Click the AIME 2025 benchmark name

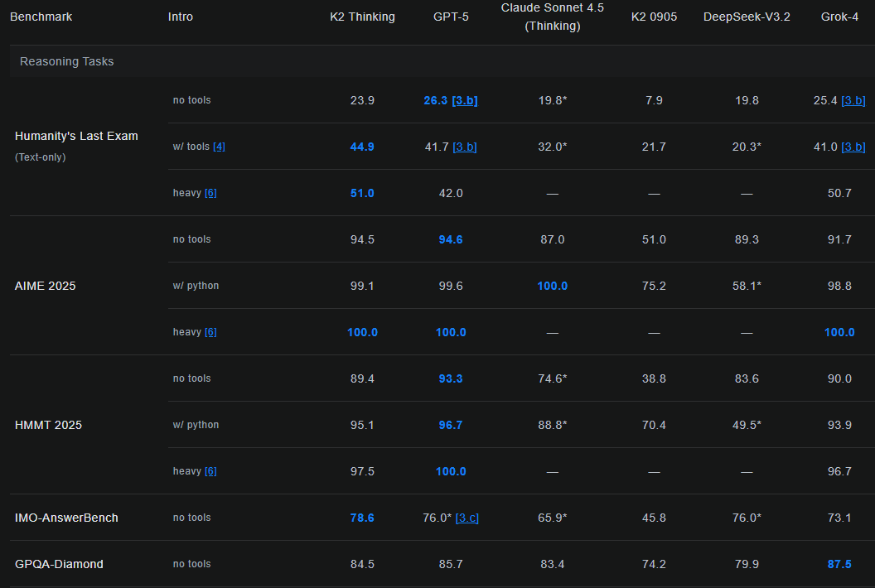click(x=46, y=286)
